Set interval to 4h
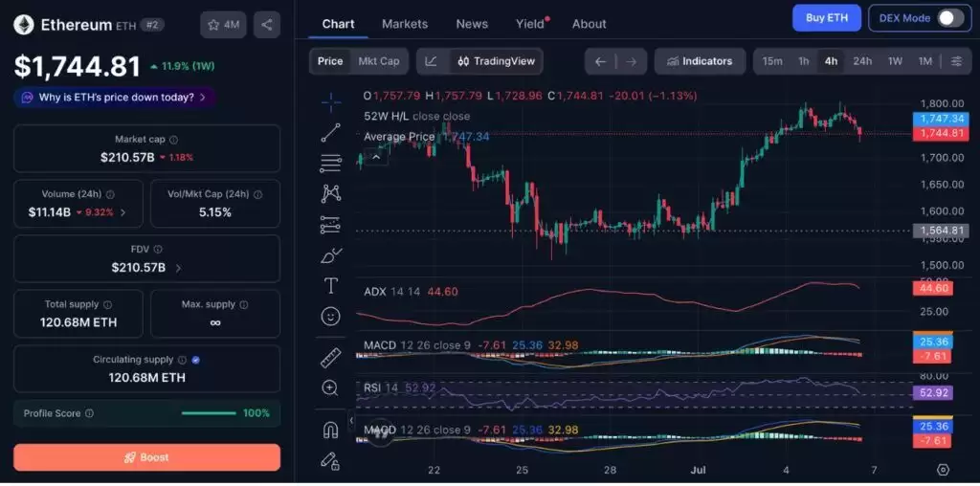 832,61
